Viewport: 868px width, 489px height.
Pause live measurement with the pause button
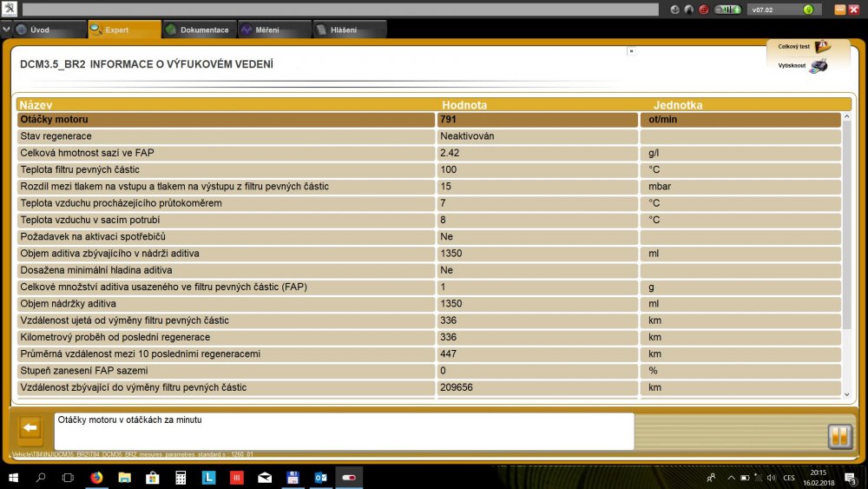(x=839, y=436)
